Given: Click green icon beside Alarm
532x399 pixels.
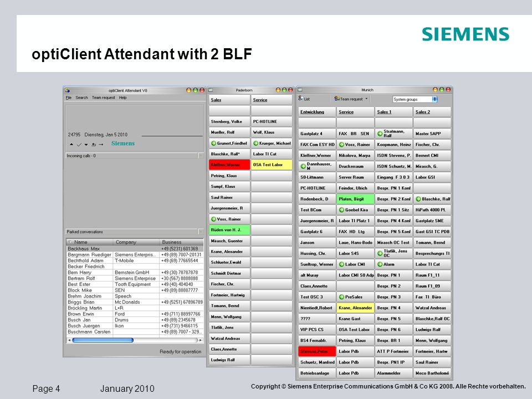Looking at the screenshot, I should click(380, 264).
